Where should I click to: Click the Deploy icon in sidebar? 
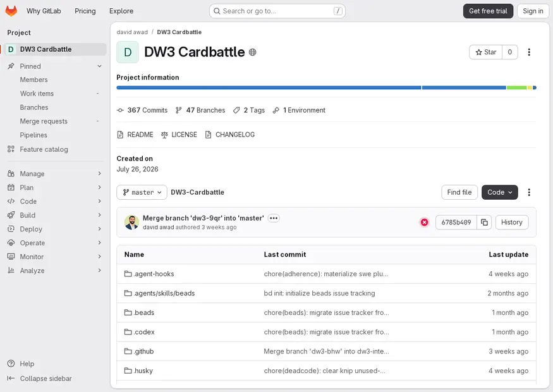11,229
